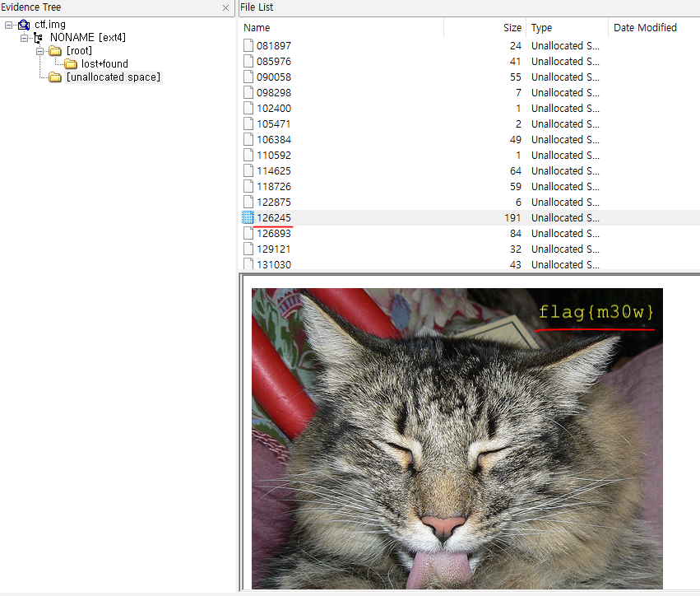Collapse the NONAME [ext4] partition node
The width and height of the screenshot is (700, 596).
click(24, 38)
